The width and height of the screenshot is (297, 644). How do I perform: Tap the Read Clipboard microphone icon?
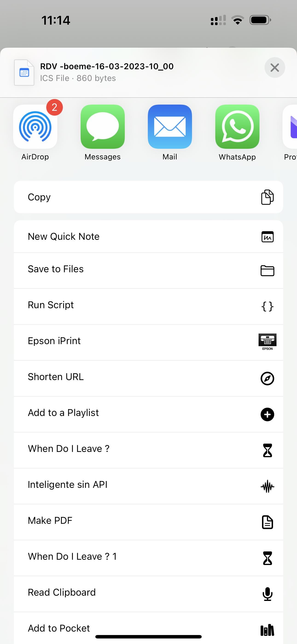pos(267,594)
